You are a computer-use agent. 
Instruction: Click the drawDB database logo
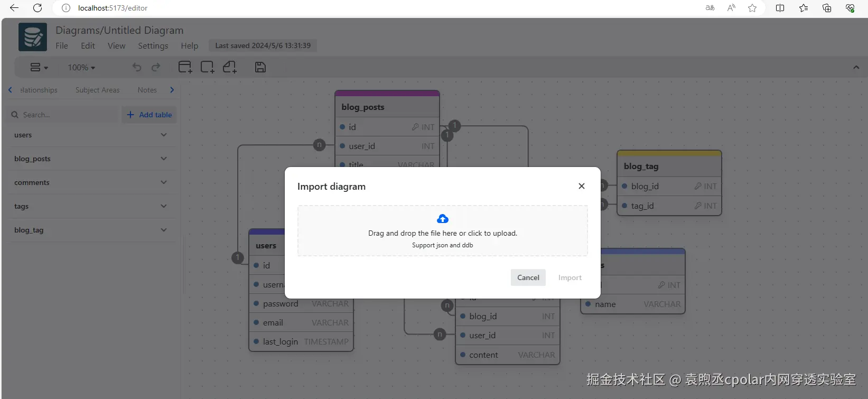pyautogui.click(x=33, y=37)
